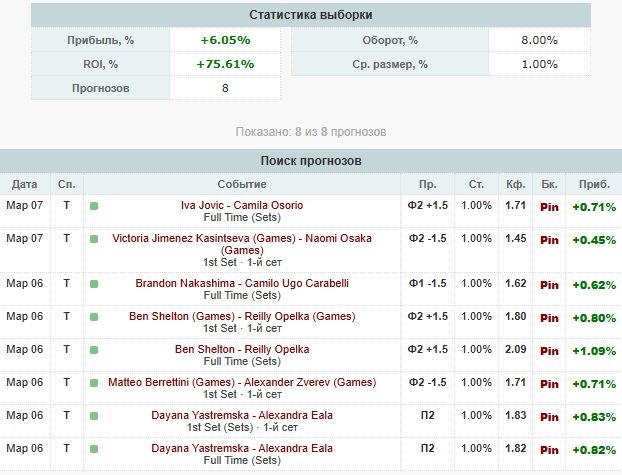Sort table by Кф. column header
The width and height of the screenshot is (622, 475).
[x=516, y=185]
